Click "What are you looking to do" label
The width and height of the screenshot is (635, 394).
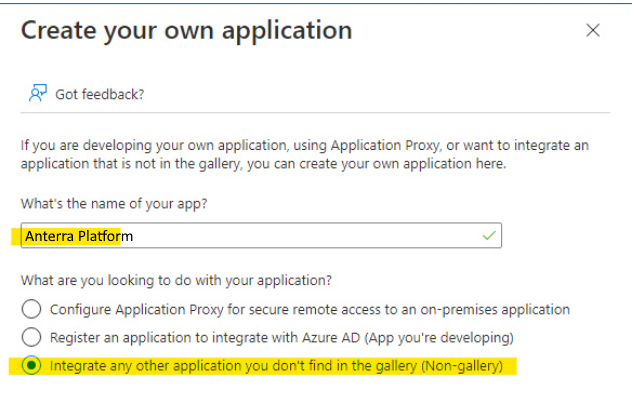(x=176, y=280)
